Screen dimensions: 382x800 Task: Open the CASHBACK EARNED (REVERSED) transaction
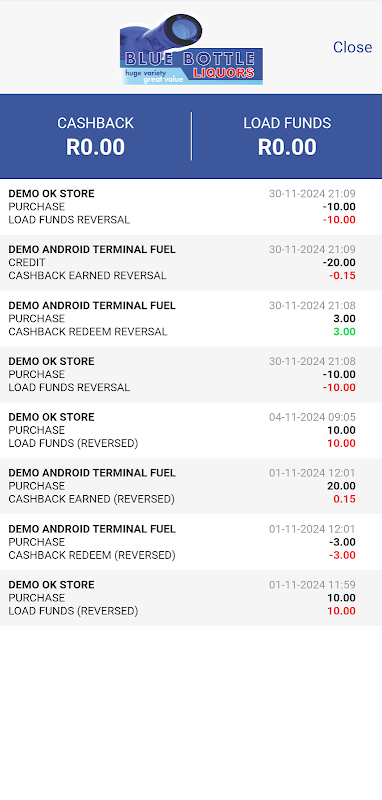click(191, 486)
